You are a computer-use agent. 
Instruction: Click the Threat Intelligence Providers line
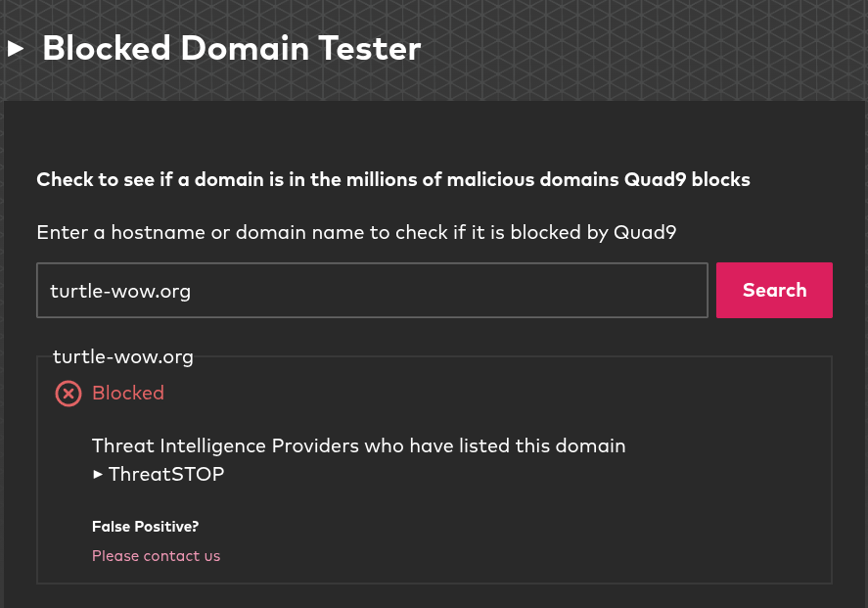[359, 445]
